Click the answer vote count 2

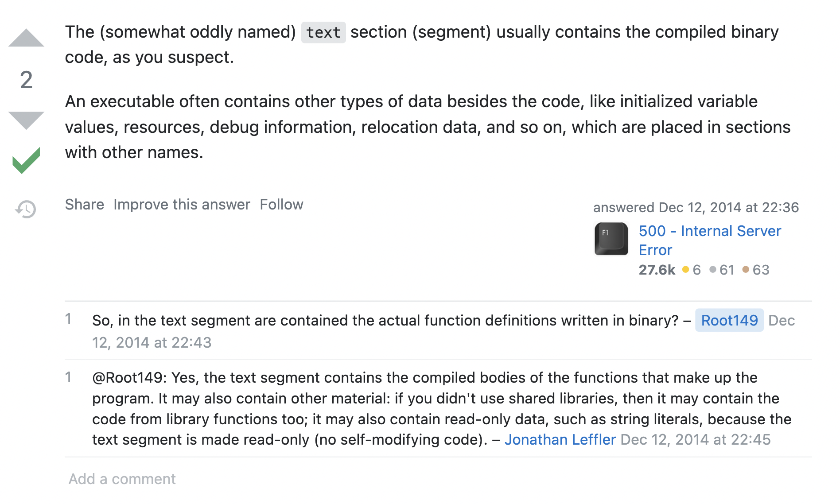26,80
